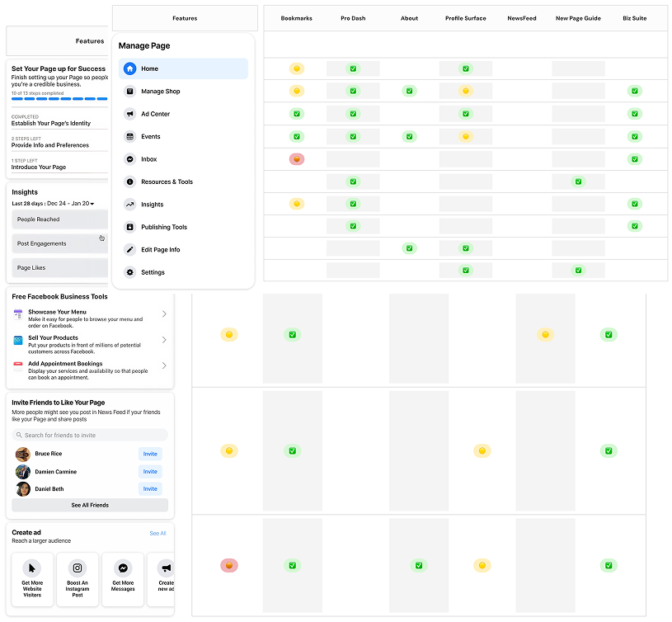Click Insights row Bookmarks yellow dot
The width and height of the screenshot is (672, 622).
tap(297, 204)
